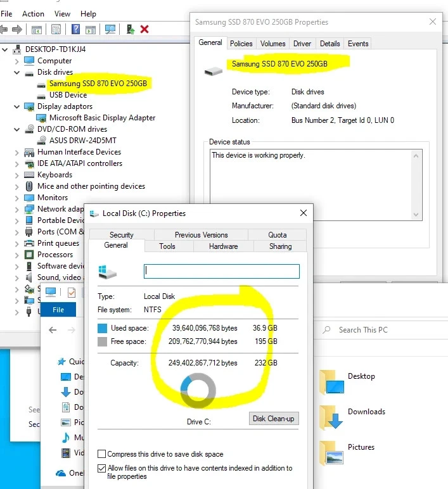This screenshot has width=448, height=489.
Task: Click the blue Help question mark icon
Action: tap(75, 29)
